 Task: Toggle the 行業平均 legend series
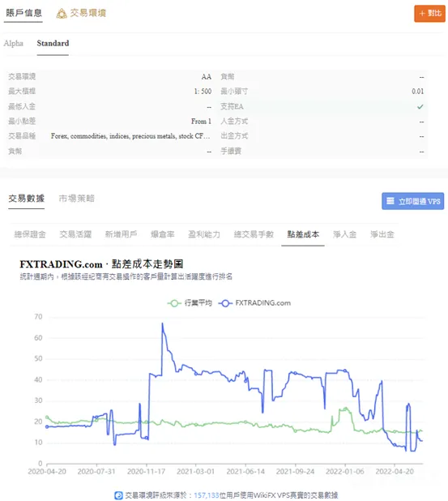pos(190,303)
